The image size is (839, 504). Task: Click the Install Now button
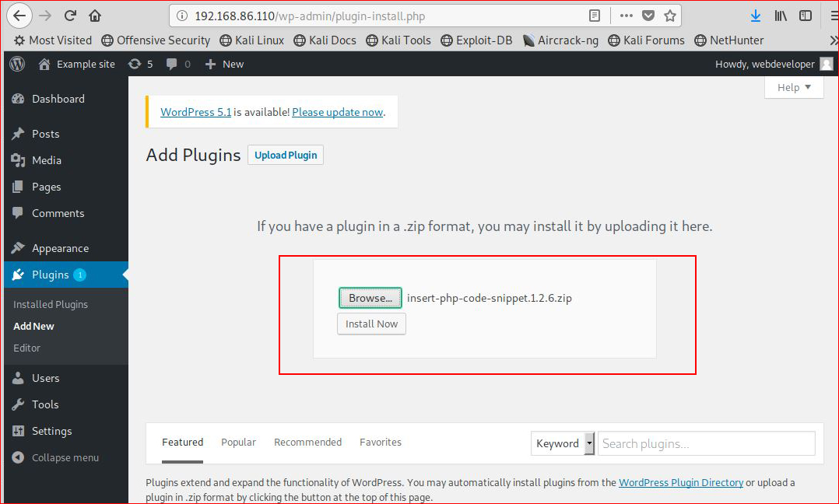tap(371, 324)
